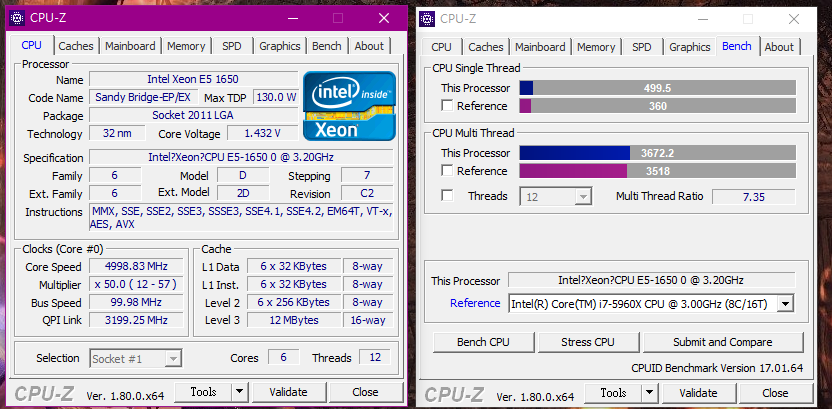832x409 pixels.
Task: Click the Code Name field Sandy Bridge-EP/EX
Action: 143,97
